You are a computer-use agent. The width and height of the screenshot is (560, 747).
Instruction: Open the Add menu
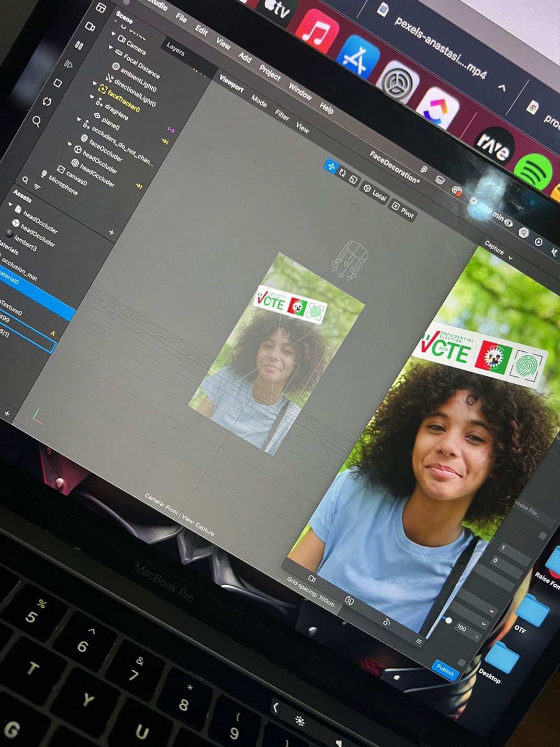point(244,57)
